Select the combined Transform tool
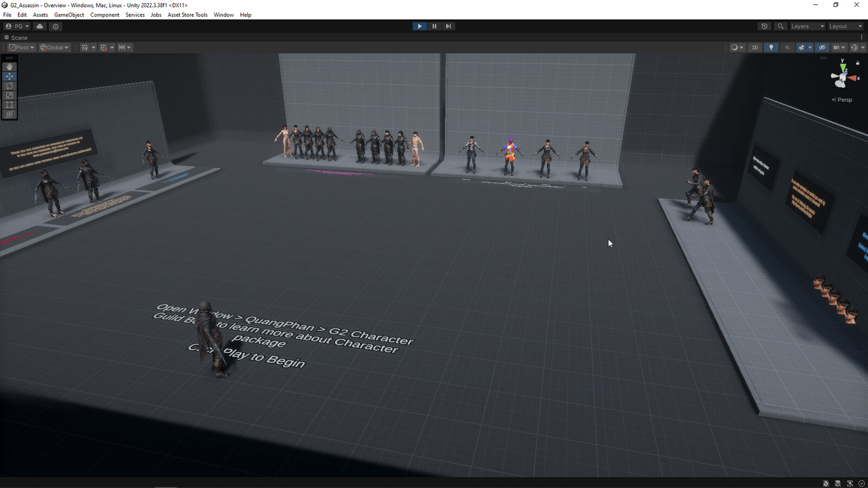868x488 pixels. click(9, 114)
